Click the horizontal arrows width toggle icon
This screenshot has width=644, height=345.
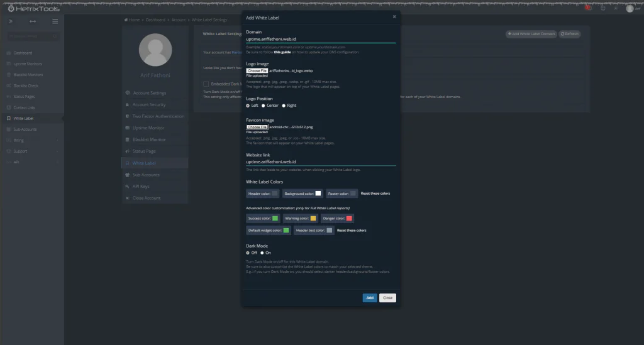point(33,21)
